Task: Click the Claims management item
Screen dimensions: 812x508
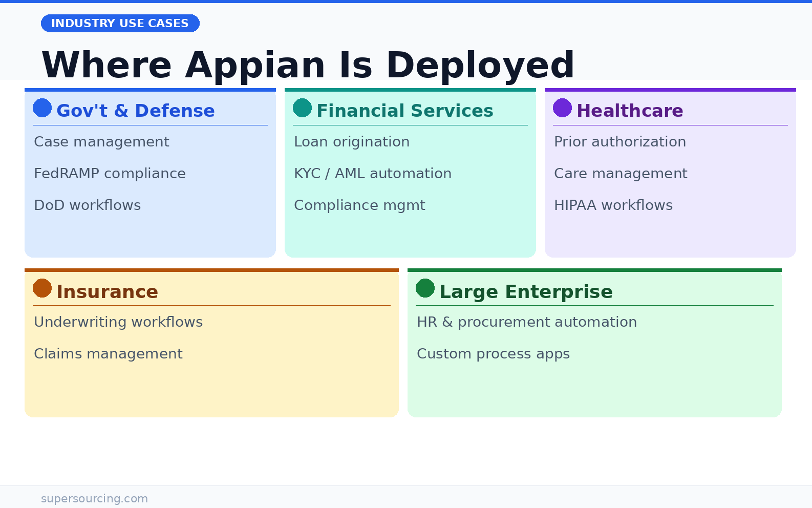Action: (108, 354)
